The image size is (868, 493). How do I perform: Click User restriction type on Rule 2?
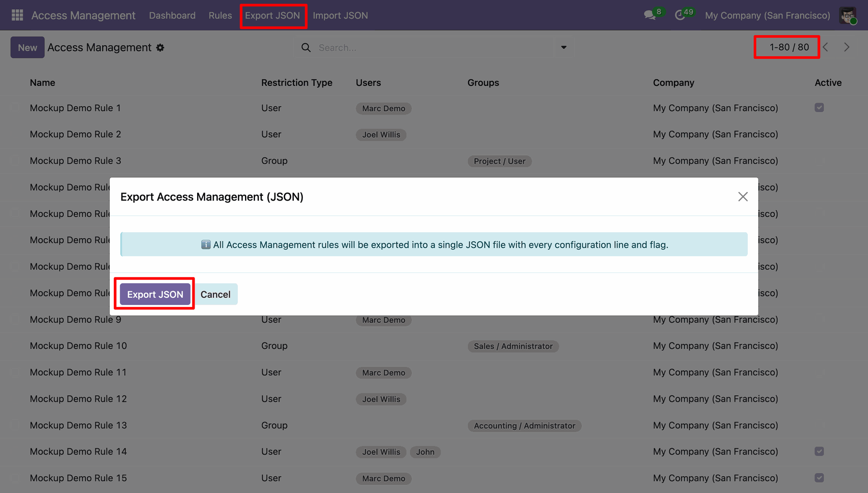(x=271, y=134)
